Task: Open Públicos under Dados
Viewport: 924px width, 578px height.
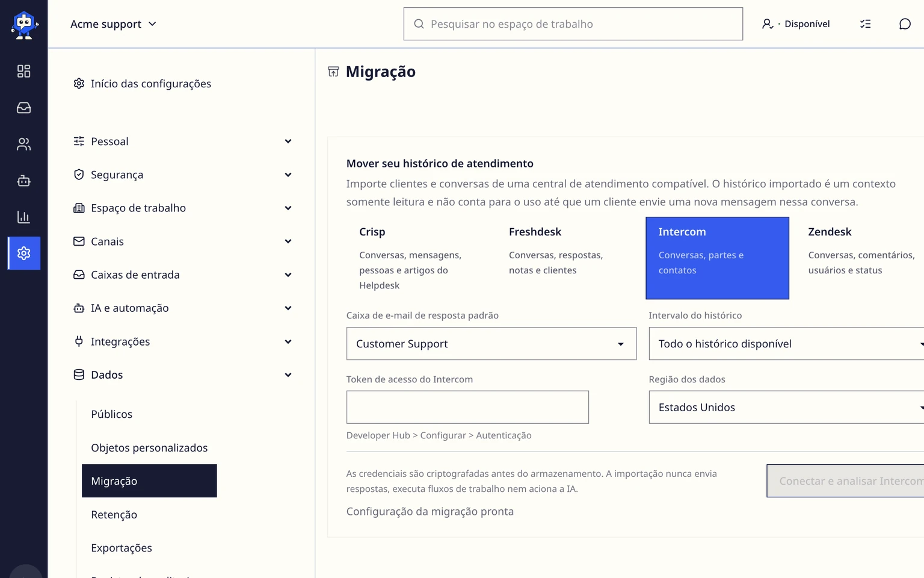Action: [111, 414]
